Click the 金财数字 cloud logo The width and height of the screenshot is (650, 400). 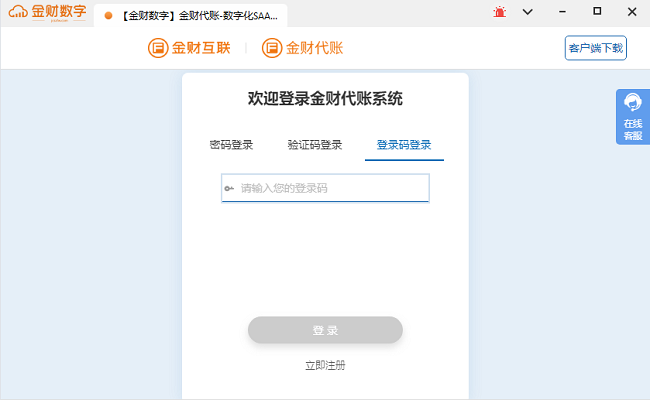pos(47,12)
